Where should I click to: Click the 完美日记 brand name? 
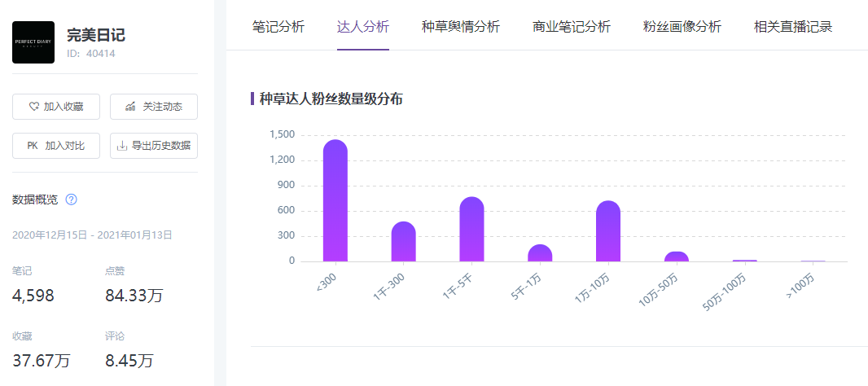point(96,35)
